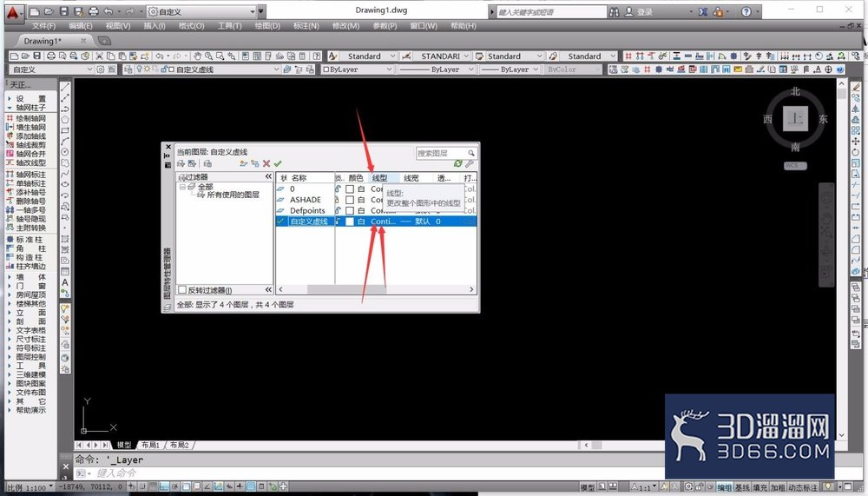This screenshot has width=868, height=496.
Task: Click the infocenter binoculars search icon
Action: [614, 11]
